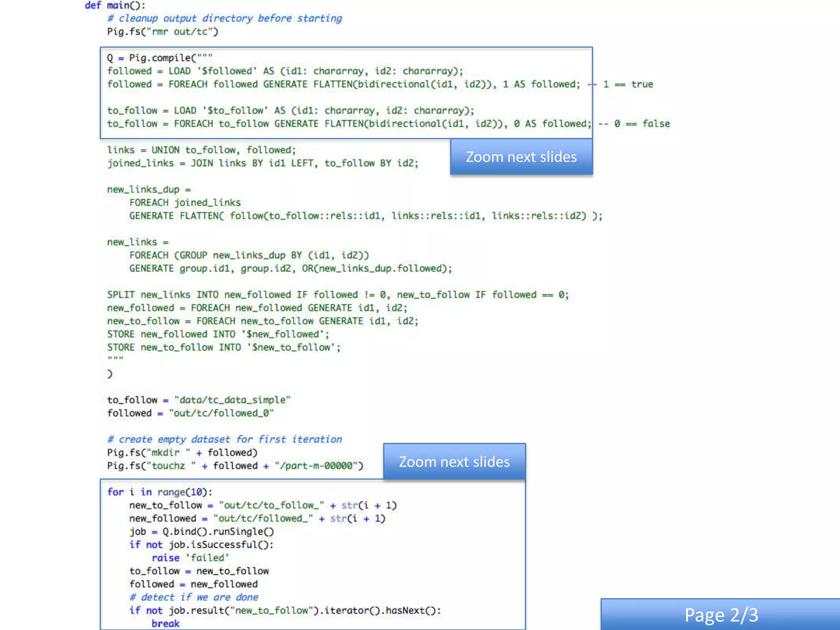Click the 'job = Q.bind().runSingle()' line
Viewport: 840px width, 630px height.
tap(201, 532)
